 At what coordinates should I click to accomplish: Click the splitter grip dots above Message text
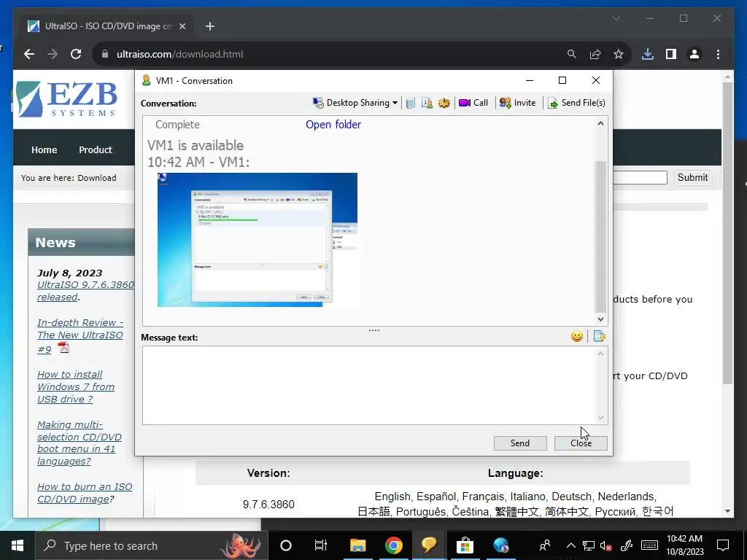coord(374,330)
